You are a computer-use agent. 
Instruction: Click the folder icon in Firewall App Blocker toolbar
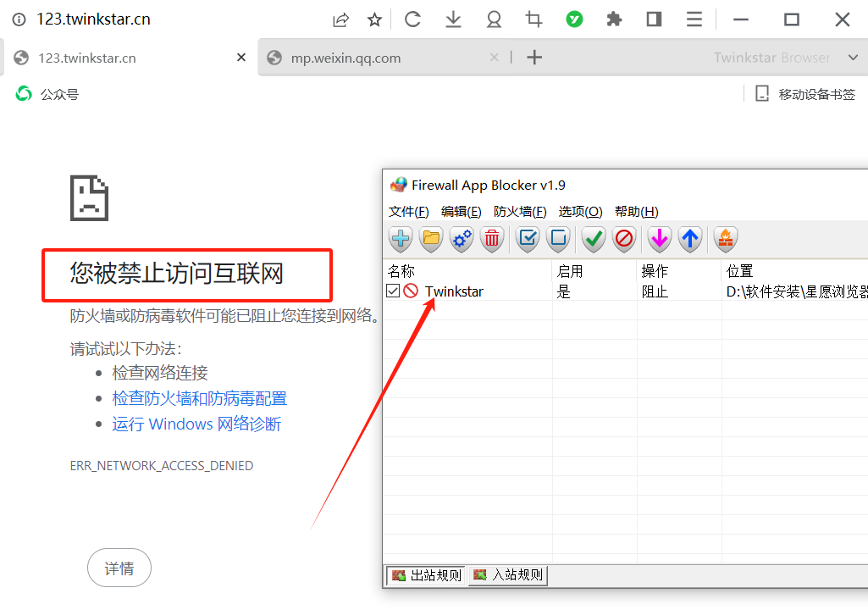pos(431,239)
